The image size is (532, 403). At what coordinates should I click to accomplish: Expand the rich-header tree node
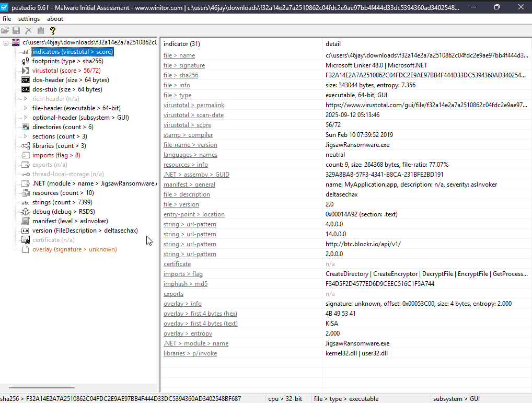[x=26, y=99]
